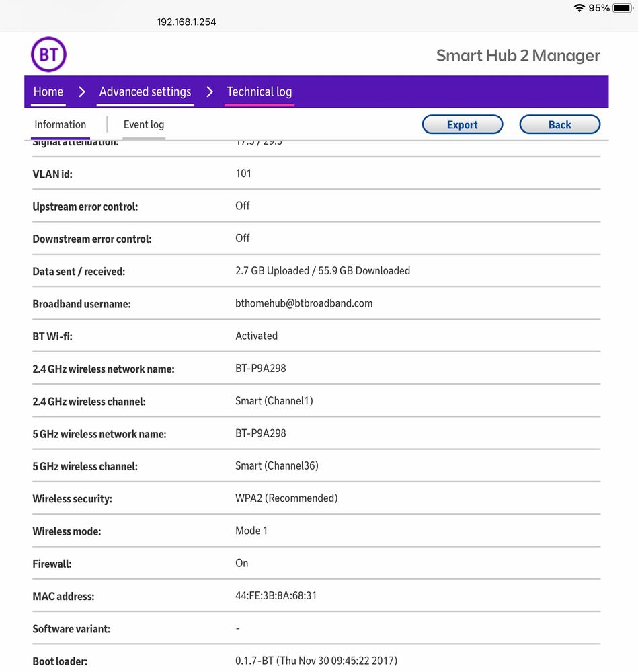Click the 2.4 GHz network name value
This screenshot has width=638, height=672.
click(261, 369)
